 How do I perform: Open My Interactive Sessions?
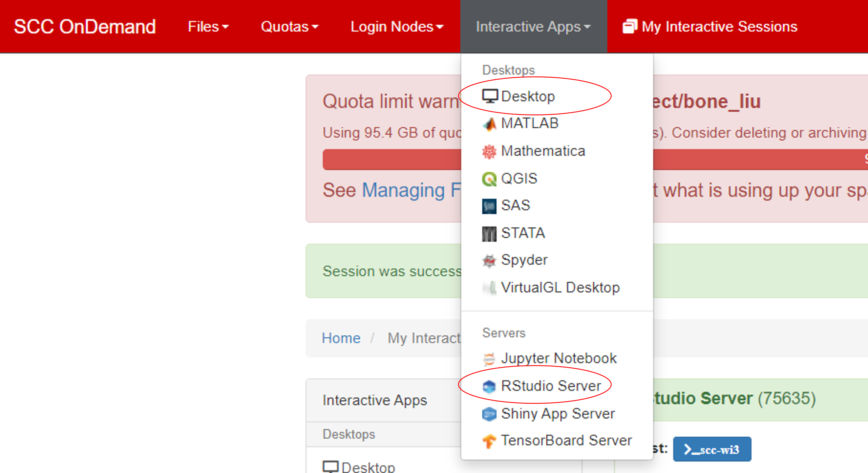pos(710,27)
